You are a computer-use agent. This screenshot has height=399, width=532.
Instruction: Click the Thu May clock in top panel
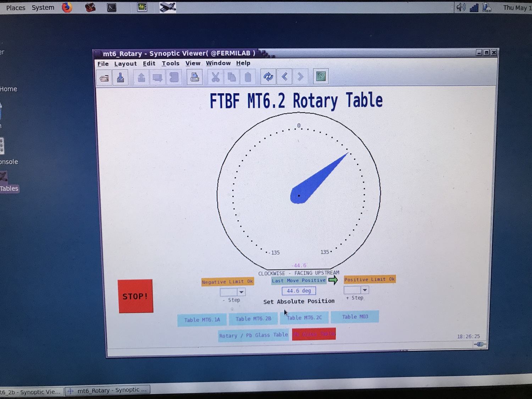(517, 8)
